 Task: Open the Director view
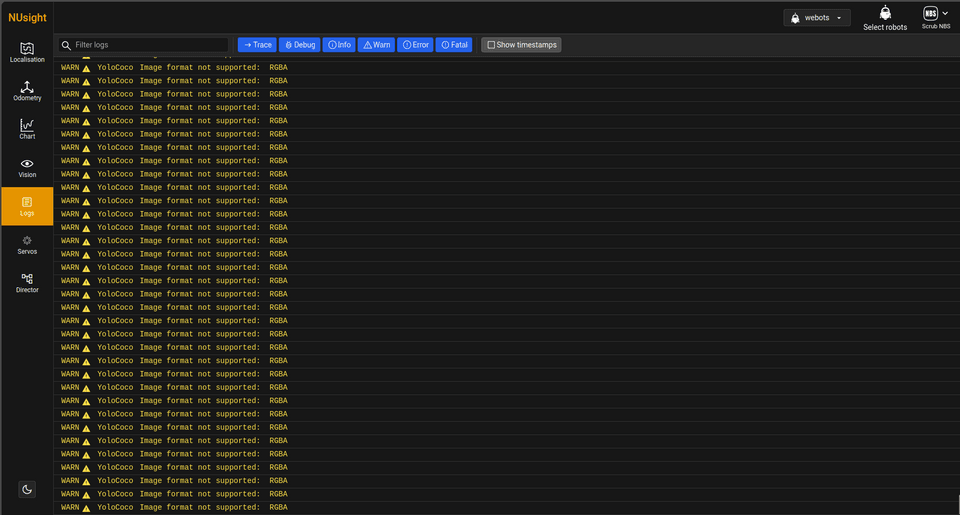[27, 283]
